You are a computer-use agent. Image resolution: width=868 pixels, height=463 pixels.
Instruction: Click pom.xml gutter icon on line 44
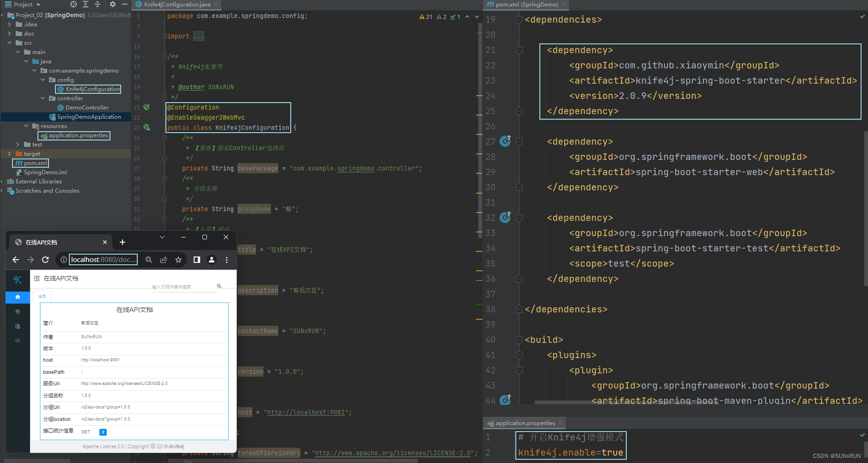(505, 400)
